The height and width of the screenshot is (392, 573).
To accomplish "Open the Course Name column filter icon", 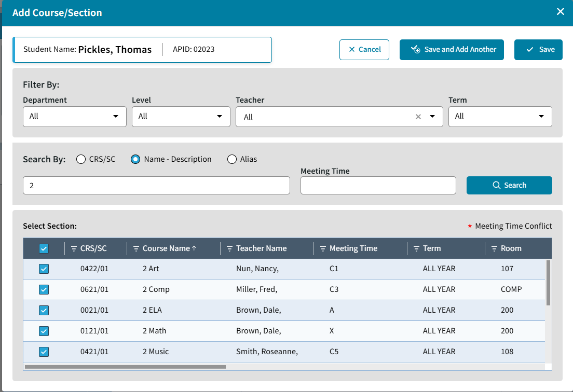I will (136, 248).
